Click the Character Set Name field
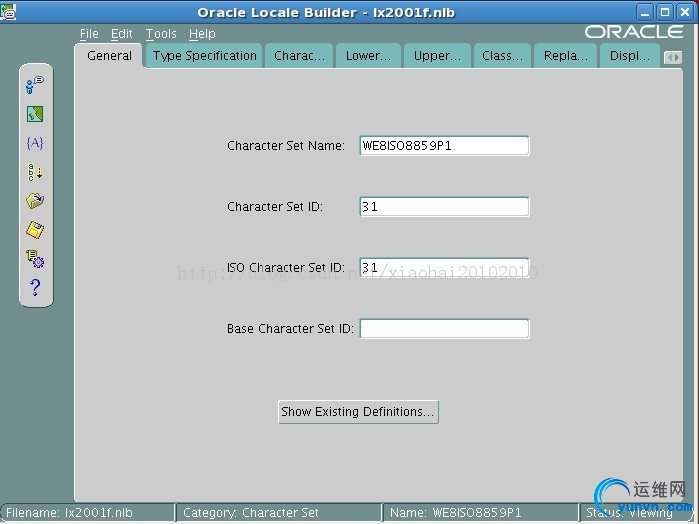Image resolution: width=699 pixels, height=524 pixels. [x=444, y=146]
